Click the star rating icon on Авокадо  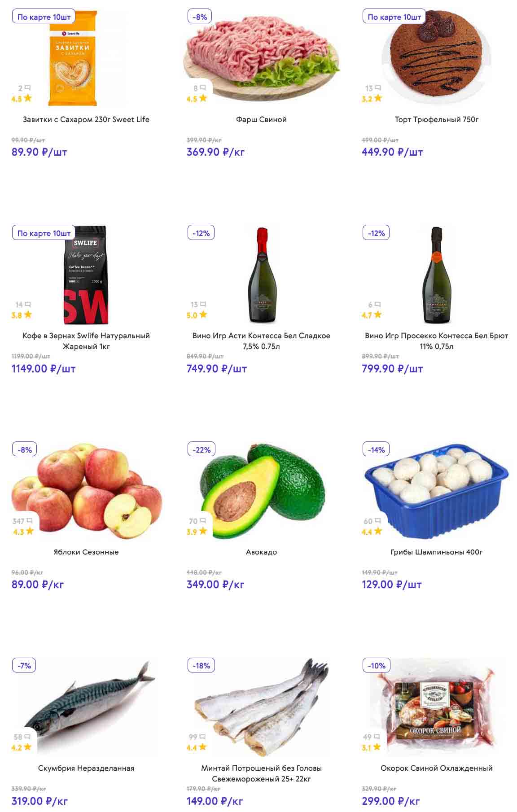point(203,531)
